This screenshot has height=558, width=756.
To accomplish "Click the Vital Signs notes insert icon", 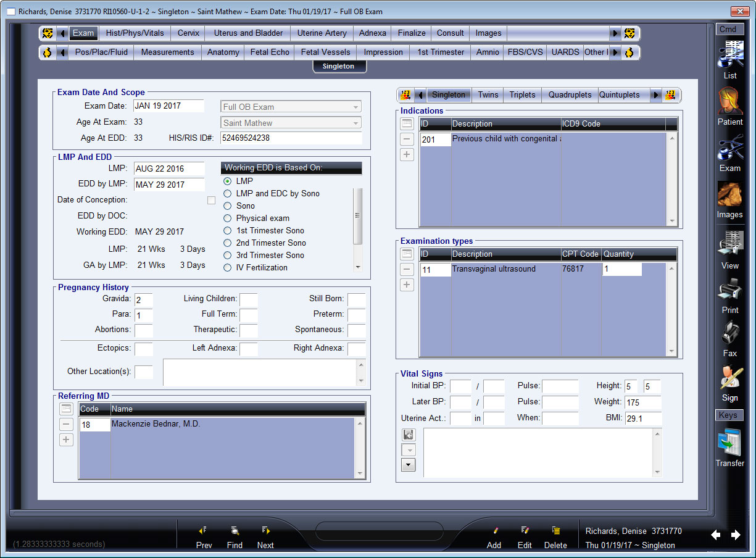I will coord(408,435).
